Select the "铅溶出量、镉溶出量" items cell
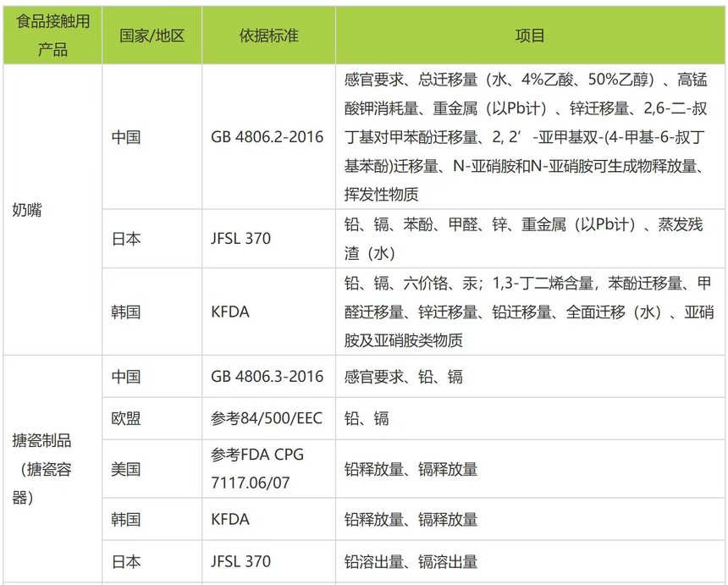Image resolution: width=728 pixels, height=585 pixels. 411,561
